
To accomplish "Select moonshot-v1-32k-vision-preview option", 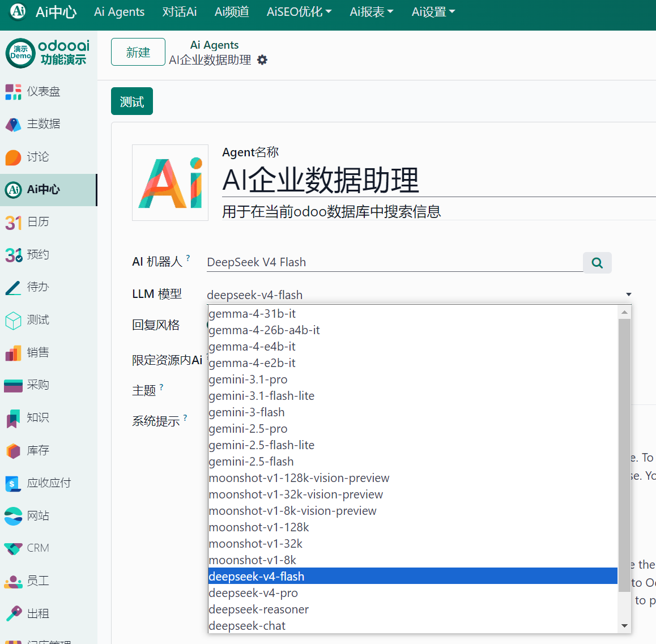I will [412, 494].
